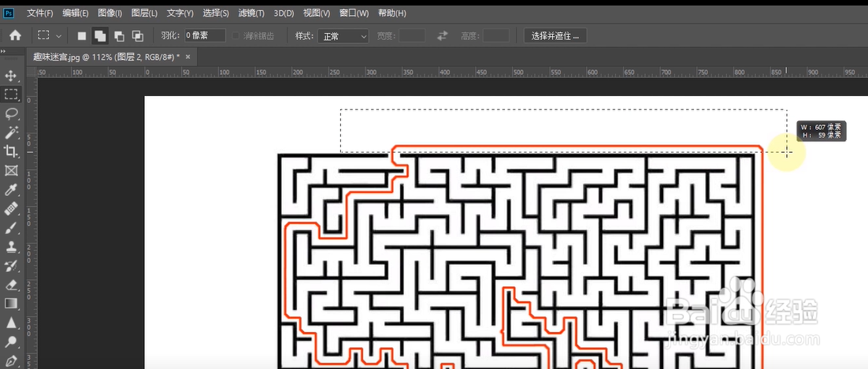This screenshot has height=369, width=868.
Task: Click the 样式 label text
Action: pos(305,36)
